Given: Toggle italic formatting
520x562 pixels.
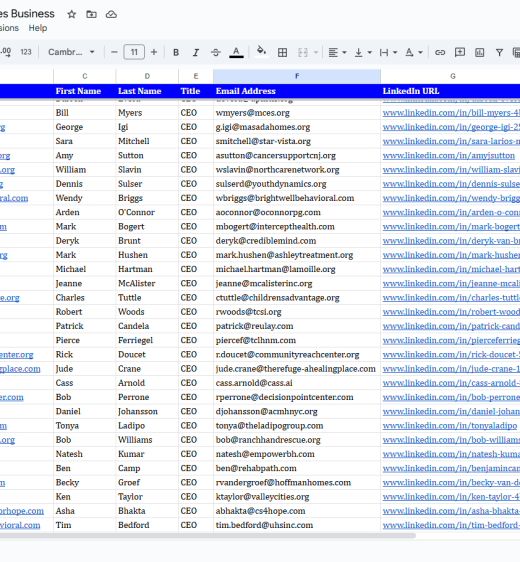Looking at the screenshot, I should pos(196,53).
